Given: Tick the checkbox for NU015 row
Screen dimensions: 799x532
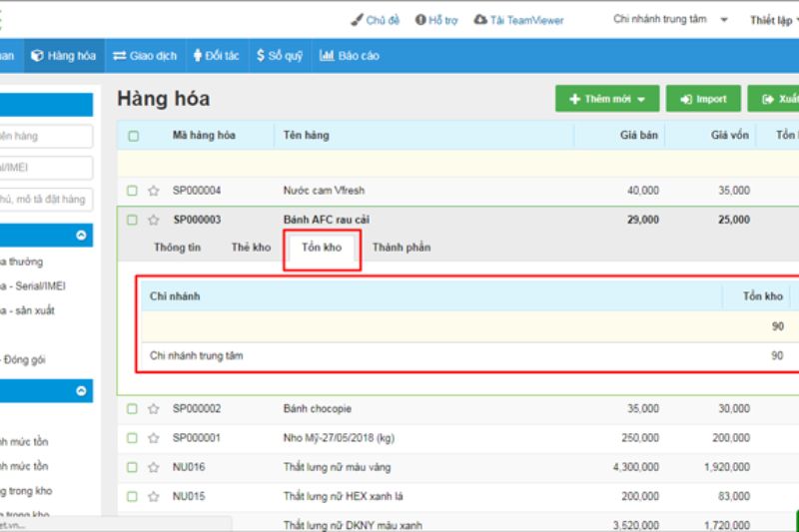Looking at the screenshot, I should coord(133,496).
